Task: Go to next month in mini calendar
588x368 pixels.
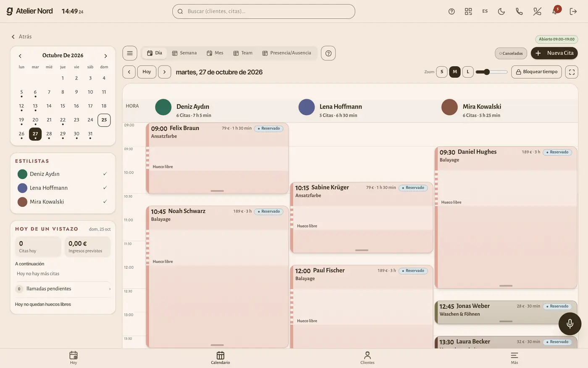Action: (105, 56)
